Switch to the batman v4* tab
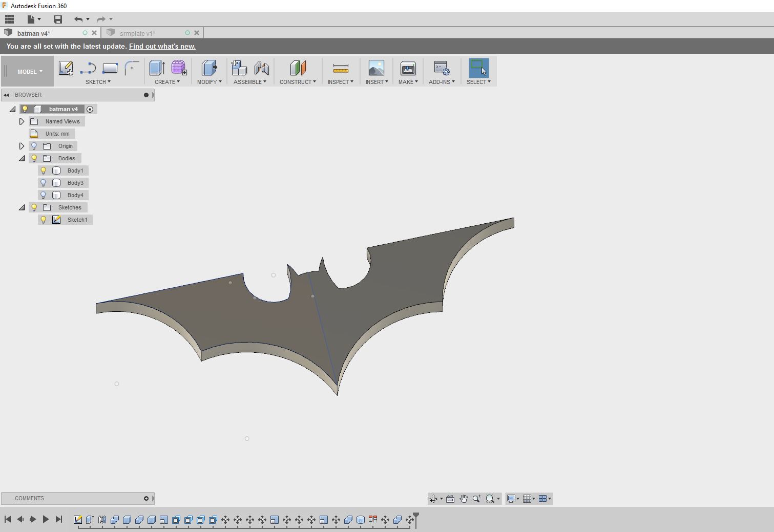The image size is (774, 532). coord(34,33)
